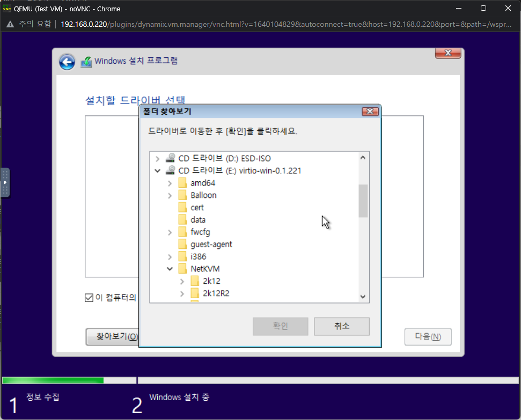Click the guest-agent folder icon

click(182, 244)
